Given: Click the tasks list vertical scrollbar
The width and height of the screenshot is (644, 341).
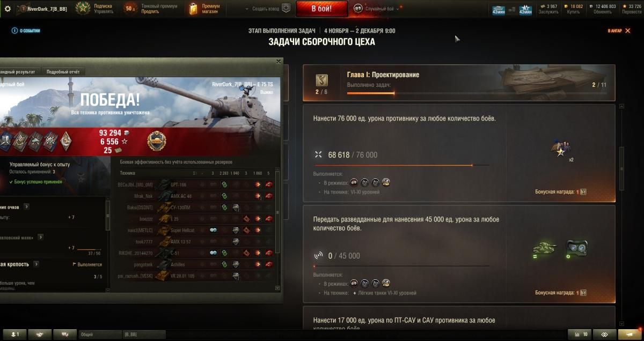Looking at the screenshot, I should click(x=621, y=215).
